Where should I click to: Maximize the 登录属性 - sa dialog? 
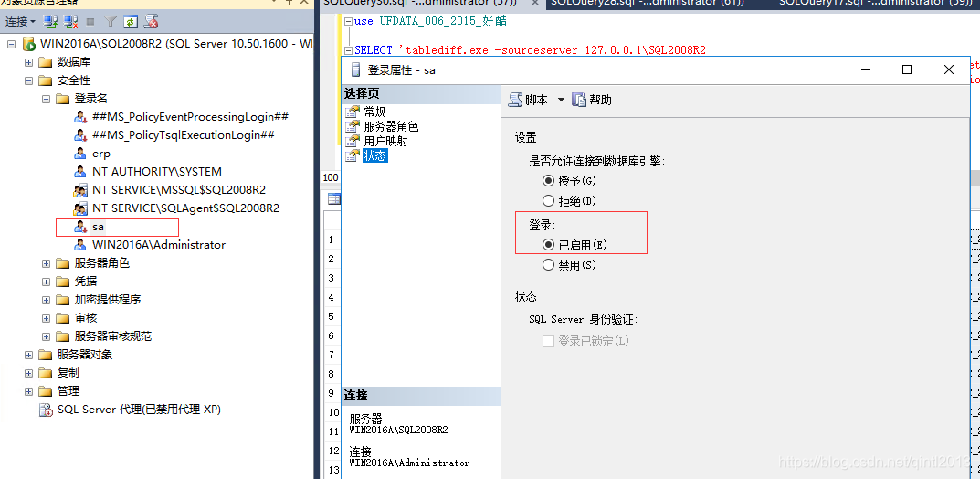tap(907, 69)
